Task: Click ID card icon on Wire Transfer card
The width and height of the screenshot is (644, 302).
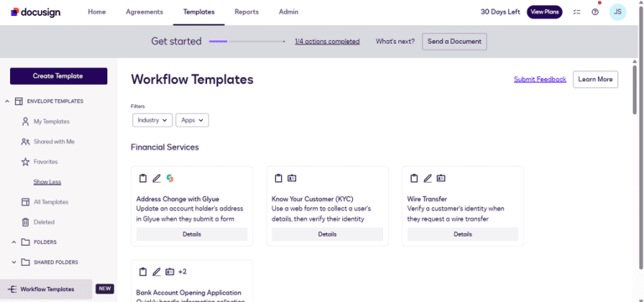Action: tap(441, 179)
